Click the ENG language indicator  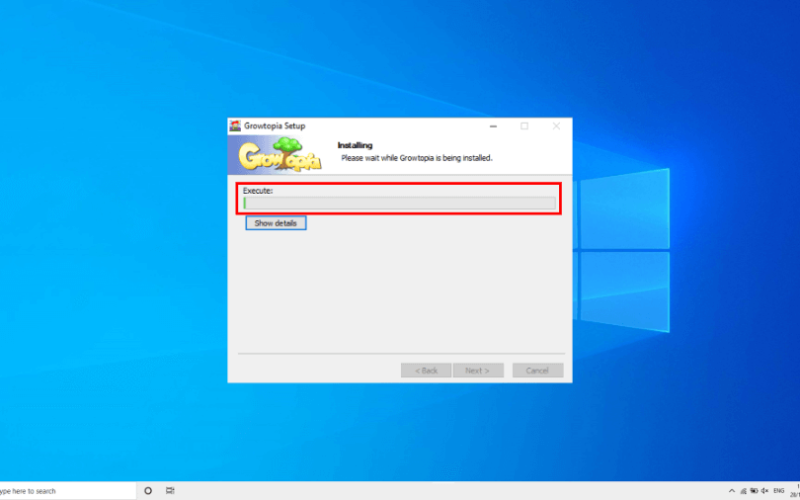tap(779, 491)
